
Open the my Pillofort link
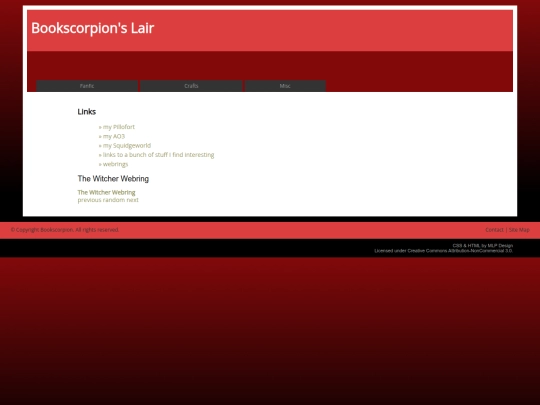[x=119, y=127]
